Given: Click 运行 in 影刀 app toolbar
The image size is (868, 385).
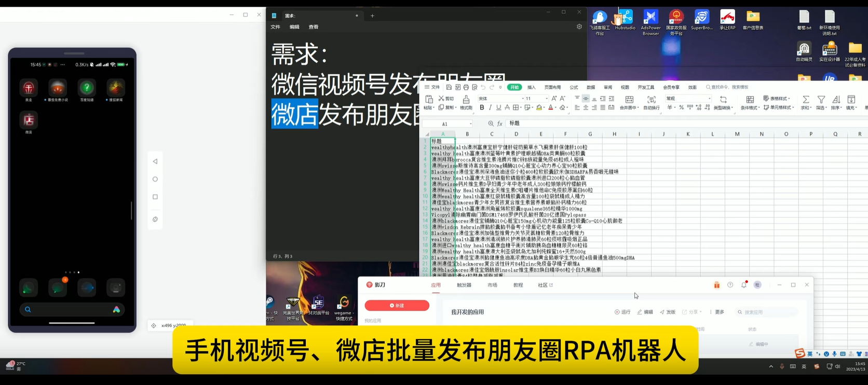Looking at the screenshot, I should pos(622,312).
